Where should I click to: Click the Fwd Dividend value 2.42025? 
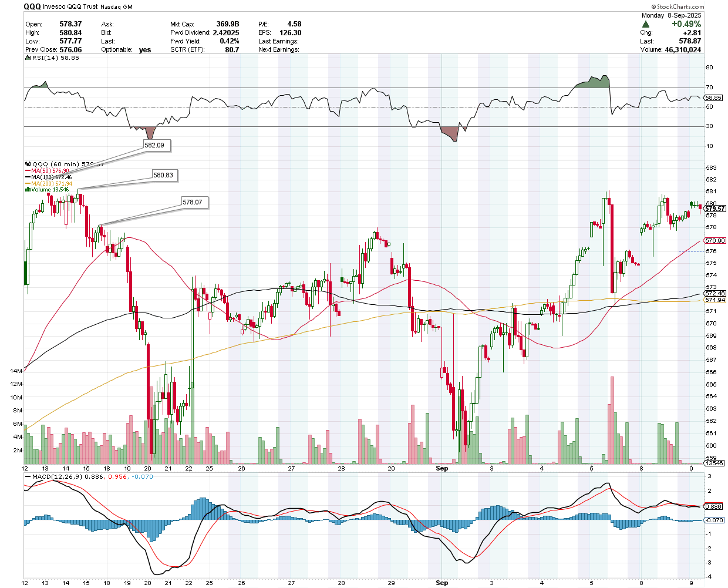click(226, 33)
